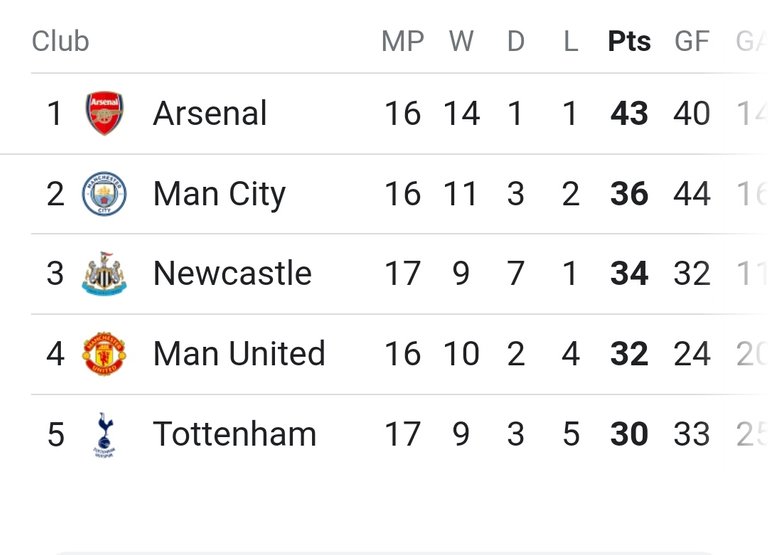This screenshot has height=555, width=768.
Task: Click Man City's 44 goals for value
Action: [692, 194]
